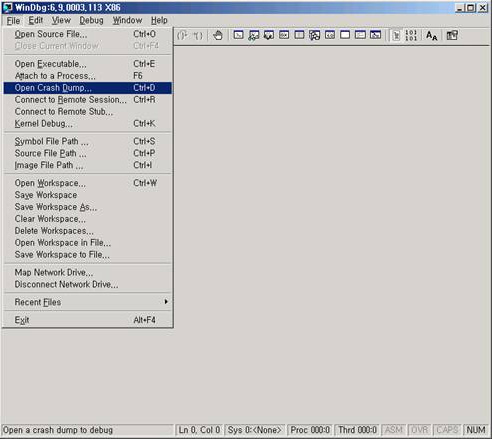Click Save Workspace menu item
Screen dimensions: 493x440
(88, 195)
